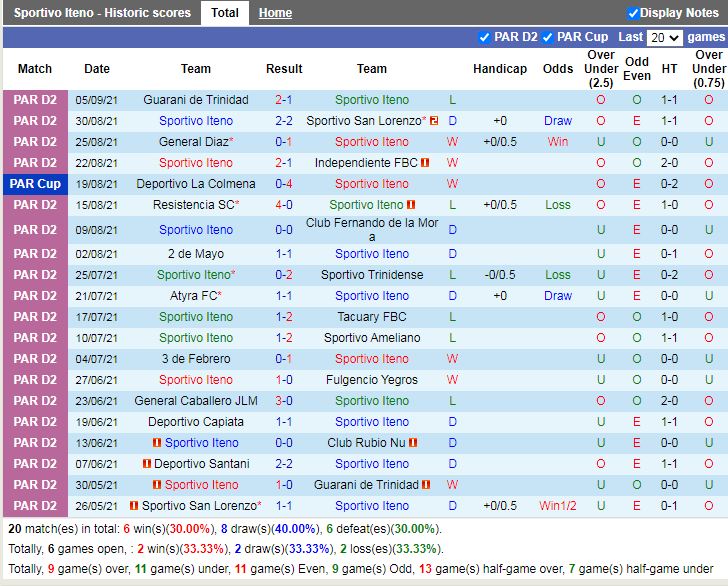Open the Tacuary FBC team link
Screen dimensions: 728x586
click(x=372, y=317)
